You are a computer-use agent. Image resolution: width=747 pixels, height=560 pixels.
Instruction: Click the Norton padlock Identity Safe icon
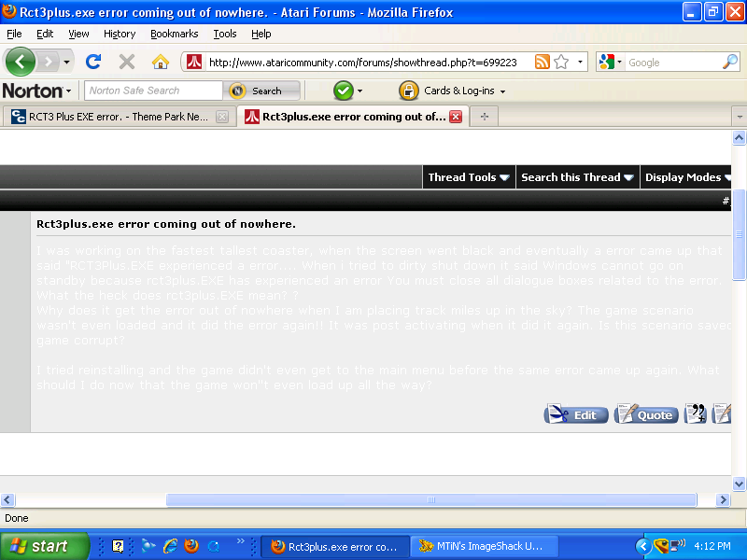[408, 91]
